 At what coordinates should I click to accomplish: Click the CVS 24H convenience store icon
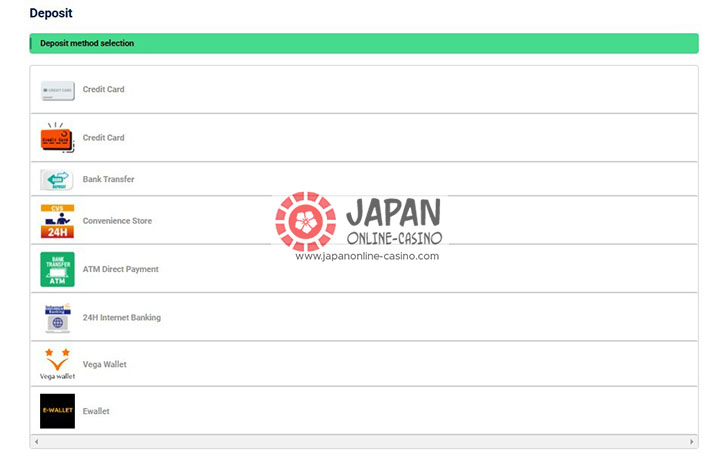57,221
